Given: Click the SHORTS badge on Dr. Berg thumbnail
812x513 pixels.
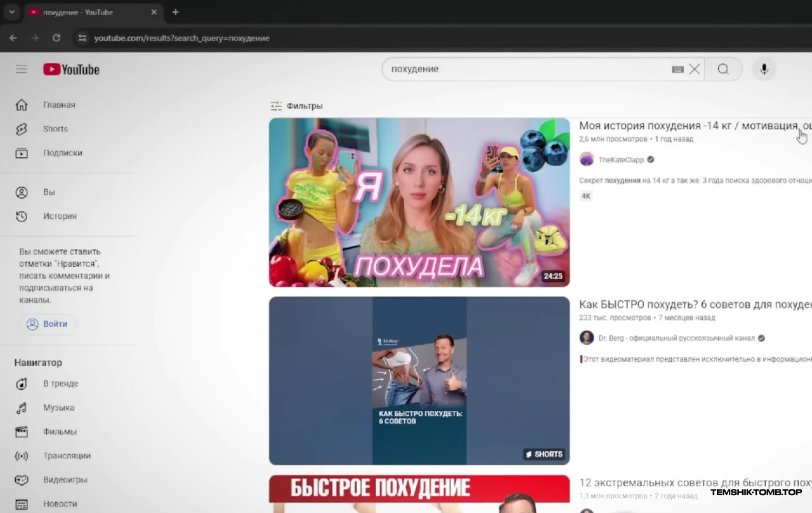Looking at the screenshot, I should [544, 454].
